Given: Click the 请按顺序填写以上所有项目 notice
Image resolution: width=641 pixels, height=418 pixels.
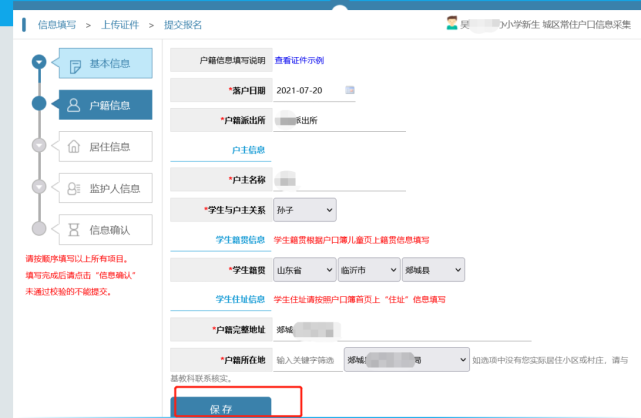Looking at the screenshot, I should 77,259.
